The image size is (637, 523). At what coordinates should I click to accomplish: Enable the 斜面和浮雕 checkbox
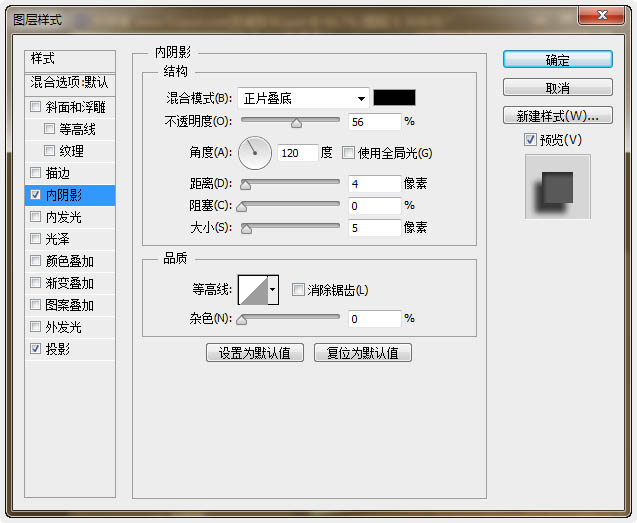pos(36,107)
